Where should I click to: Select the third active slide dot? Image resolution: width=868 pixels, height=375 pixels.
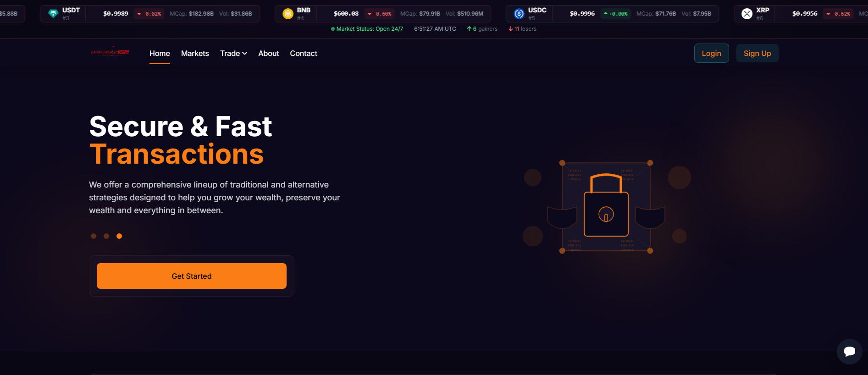pyautogui.click(x=119, y=236)
